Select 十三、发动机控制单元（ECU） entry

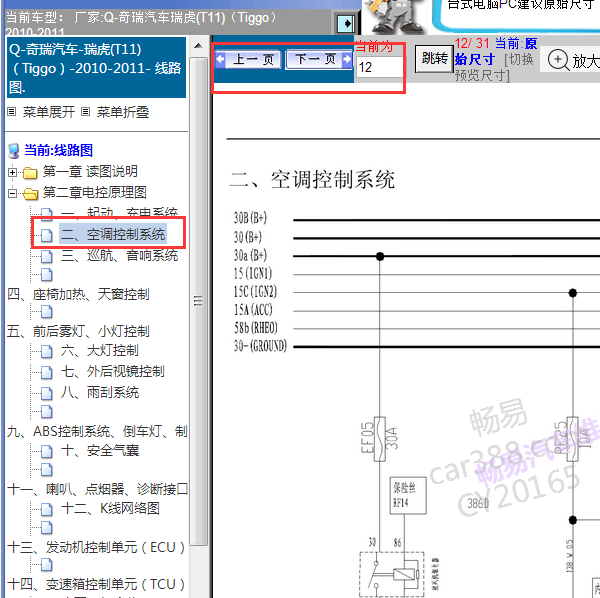(x=96, y=547)
